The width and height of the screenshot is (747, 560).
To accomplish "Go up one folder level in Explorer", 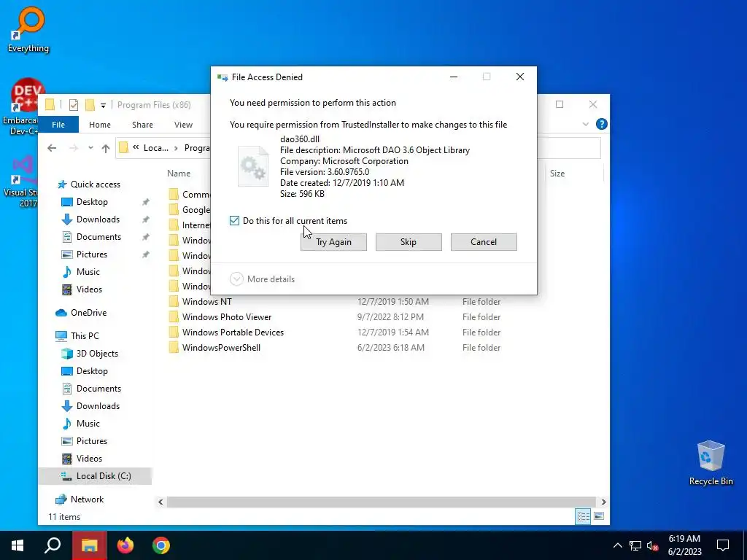I will click(x=106, y=148).
